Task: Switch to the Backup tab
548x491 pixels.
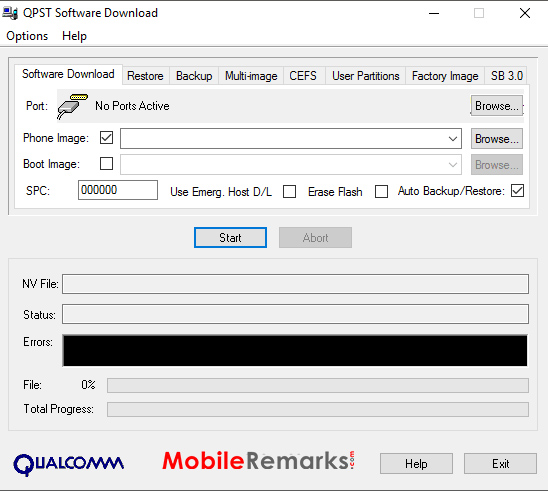Action: (194, 76)
